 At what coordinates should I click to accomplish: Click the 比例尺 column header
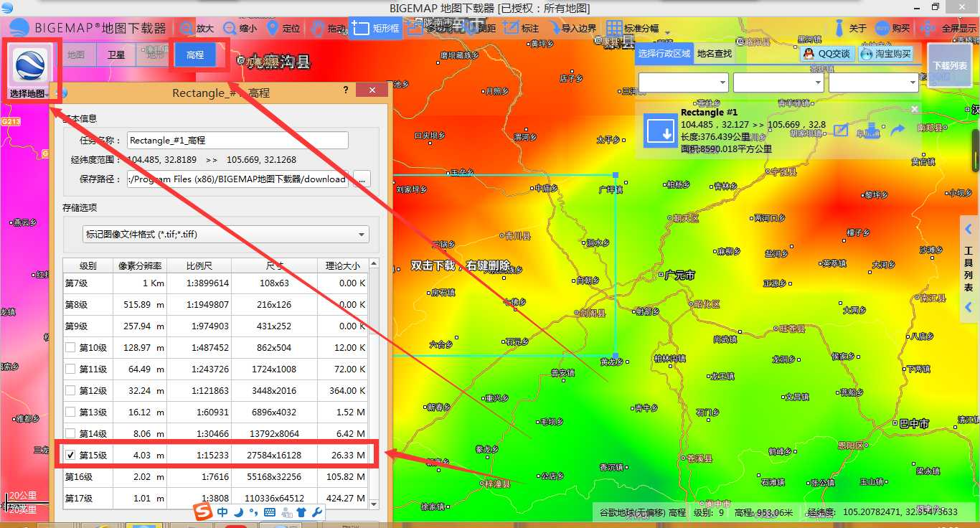[199, 265]
